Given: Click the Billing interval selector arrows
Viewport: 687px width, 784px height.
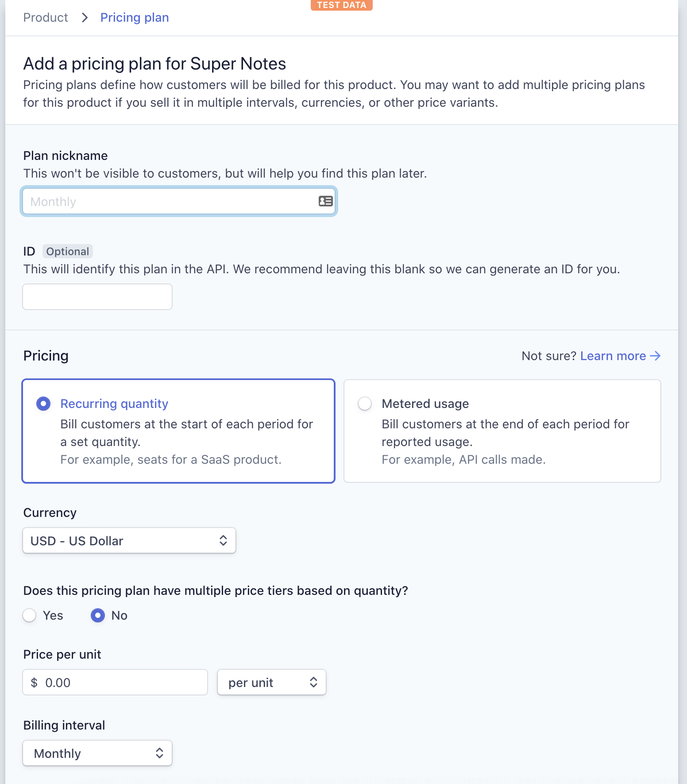Looking at the screenshot, I should tap(159, 753).
